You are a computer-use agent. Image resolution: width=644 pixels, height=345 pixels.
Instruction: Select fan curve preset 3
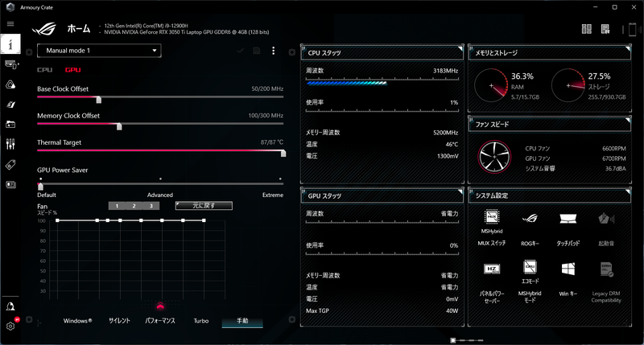click(151, 206)
